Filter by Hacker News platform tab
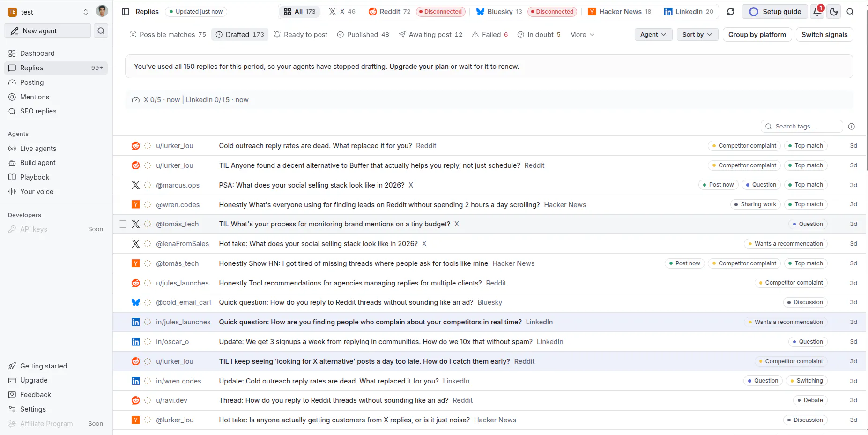The image size is (868, 435). tap(619, 12)
